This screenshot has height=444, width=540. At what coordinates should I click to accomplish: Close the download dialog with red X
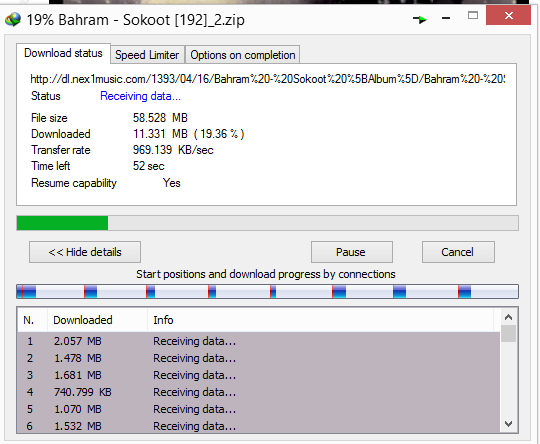[x=508, y=15]
